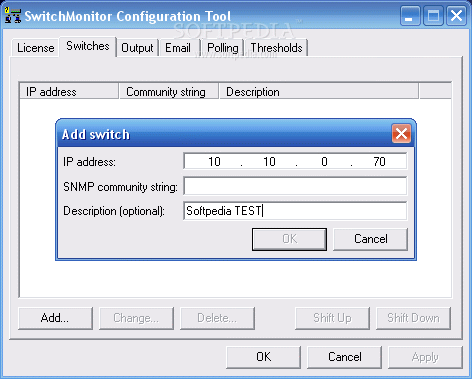Click the SwitchMonitor app icon in title bar
Image resolution: width=472 pixels, height=379 pixels.
point(13,15)
